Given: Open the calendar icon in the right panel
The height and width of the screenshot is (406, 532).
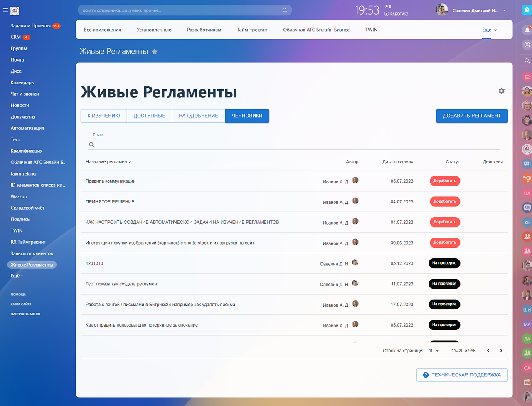Looking at the screenshot, I should click(527, 382).
